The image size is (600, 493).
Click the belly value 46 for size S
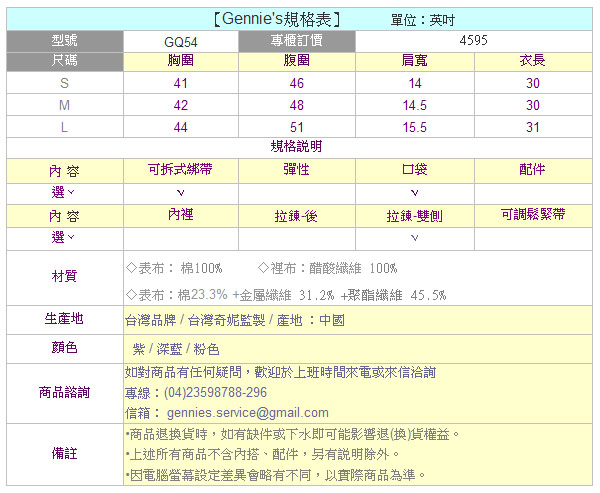point(297,83)
